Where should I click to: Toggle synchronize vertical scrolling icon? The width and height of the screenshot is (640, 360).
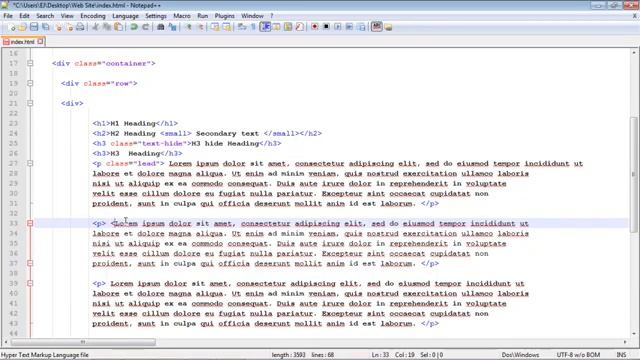click(215, 27)
